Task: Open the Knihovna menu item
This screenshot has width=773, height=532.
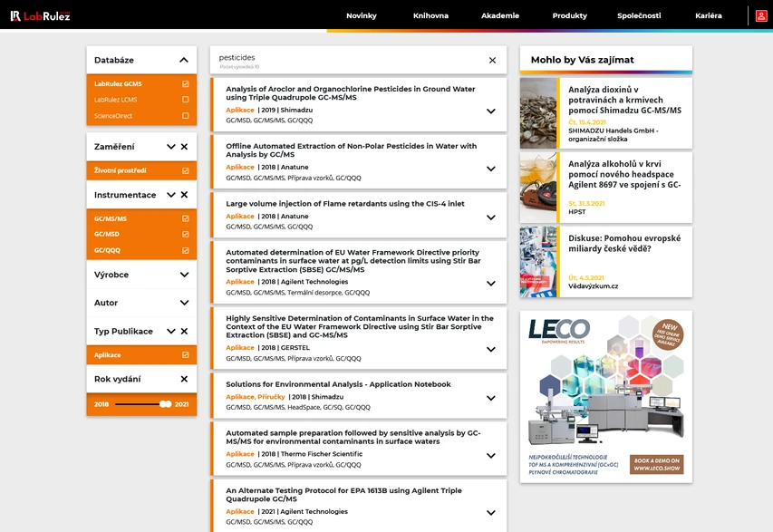Action: 430,15
